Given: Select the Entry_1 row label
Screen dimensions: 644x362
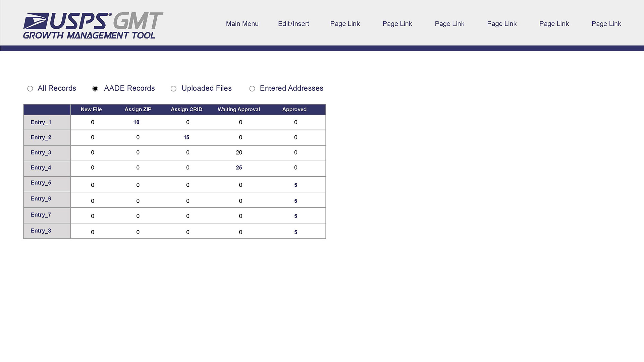Looking at the screenshot, I should tap(41, 122).
